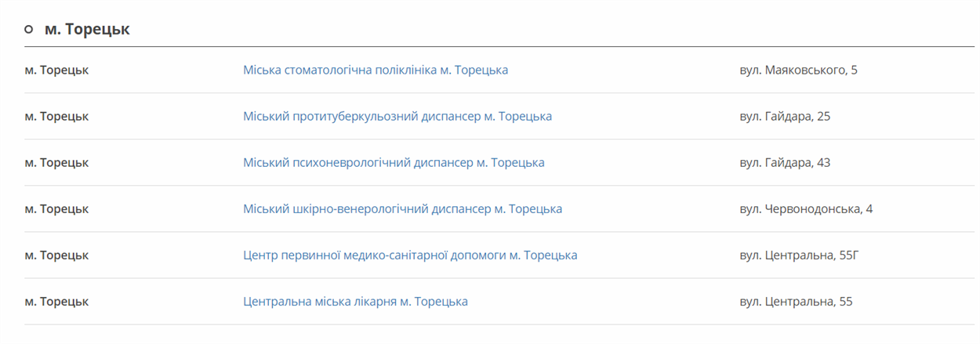Select the address вул. Червонодонська, 4
This screenshot has width=980, height=344.
pyautogui.click(x=806, y=208)
